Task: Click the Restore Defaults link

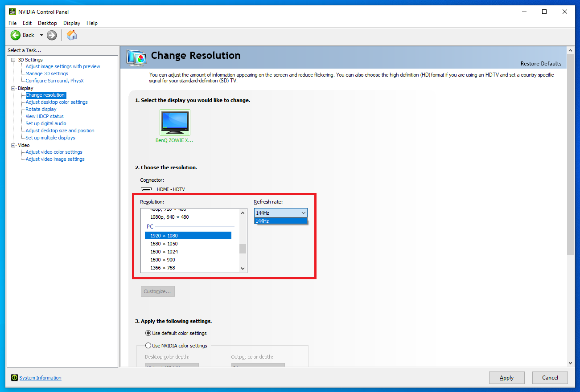Action: (541, 64)
